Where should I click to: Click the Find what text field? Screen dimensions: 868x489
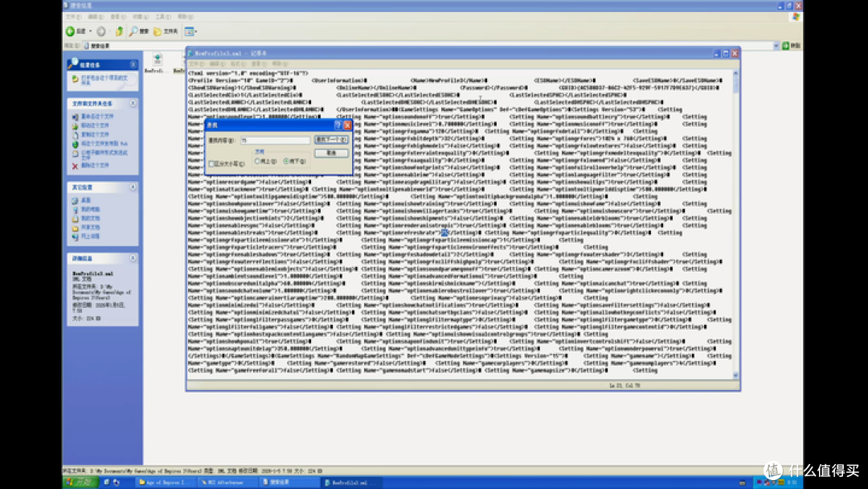[x=275, y=141]
